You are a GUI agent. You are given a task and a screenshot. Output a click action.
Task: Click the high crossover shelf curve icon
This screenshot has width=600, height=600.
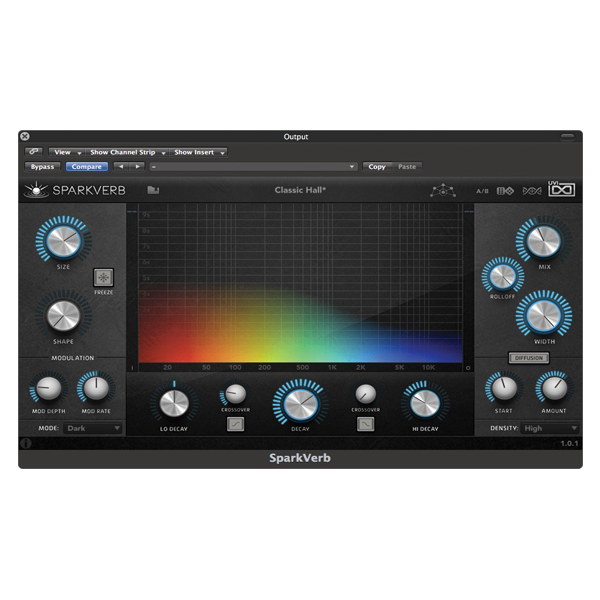[365, 423]
